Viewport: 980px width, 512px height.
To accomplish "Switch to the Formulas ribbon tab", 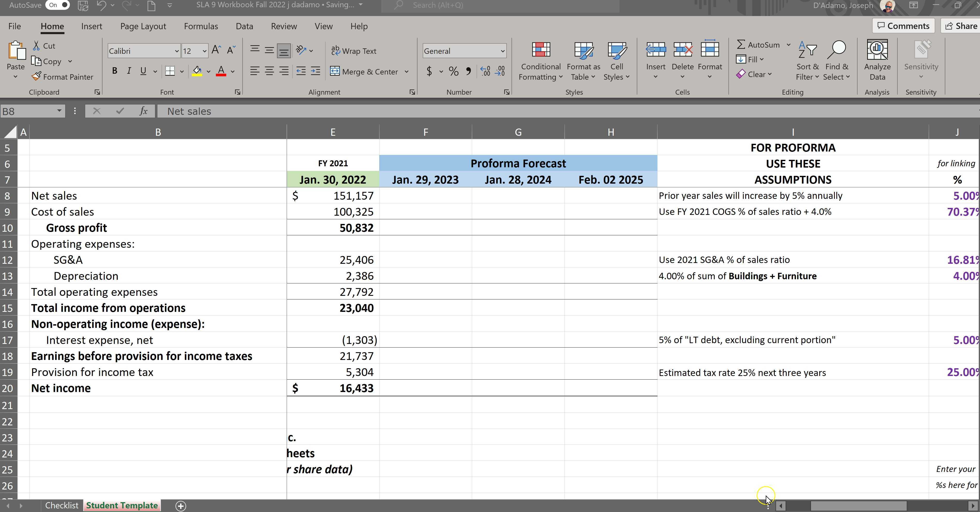I will pos(201,26).
